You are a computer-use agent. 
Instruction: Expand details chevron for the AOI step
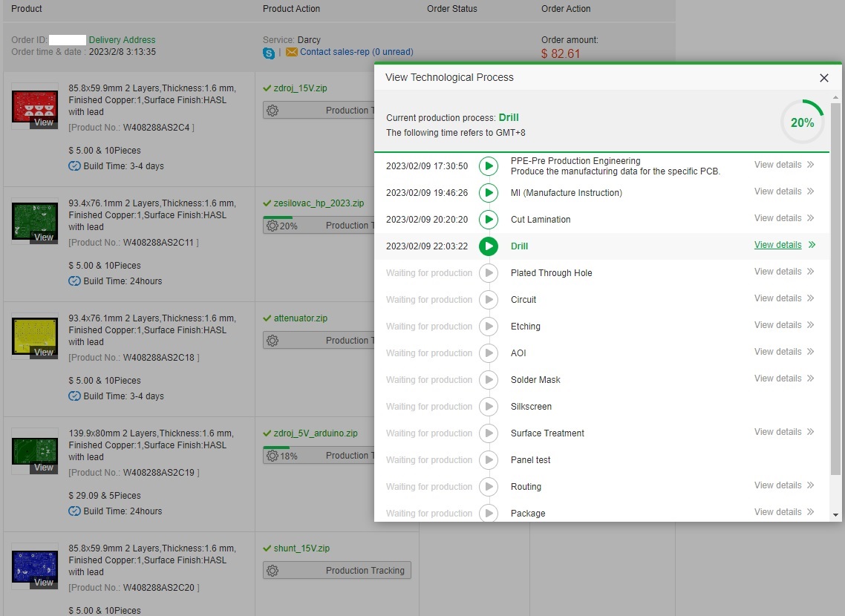click(811, 351)
